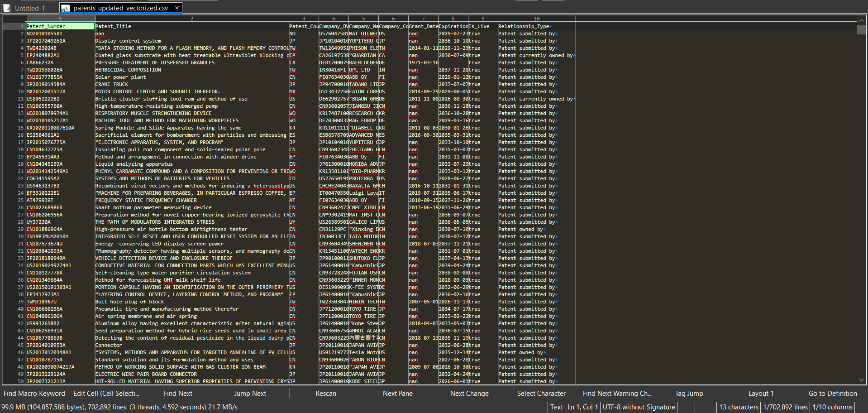Click cell WO2014142549A1
This screenshot has width=868, height=413.
[60, 171]
